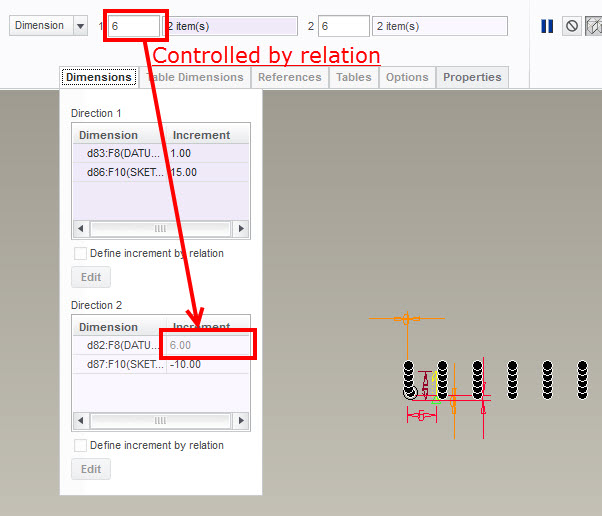Open the Options tab

point(407,77)
